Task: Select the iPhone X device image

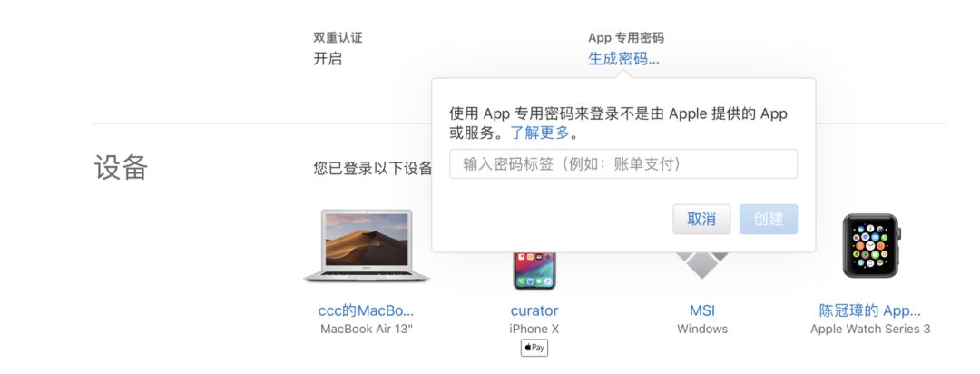Action: (534, 271)
